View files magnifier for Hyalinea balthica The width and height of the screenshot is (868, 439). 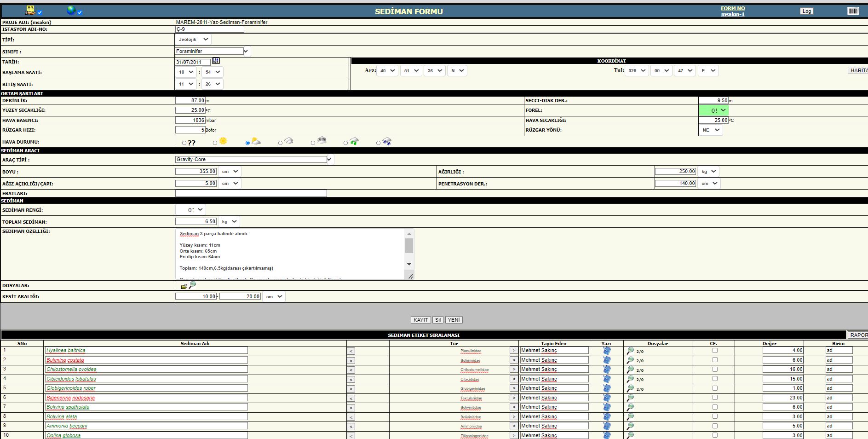click(x=630, y=351)
